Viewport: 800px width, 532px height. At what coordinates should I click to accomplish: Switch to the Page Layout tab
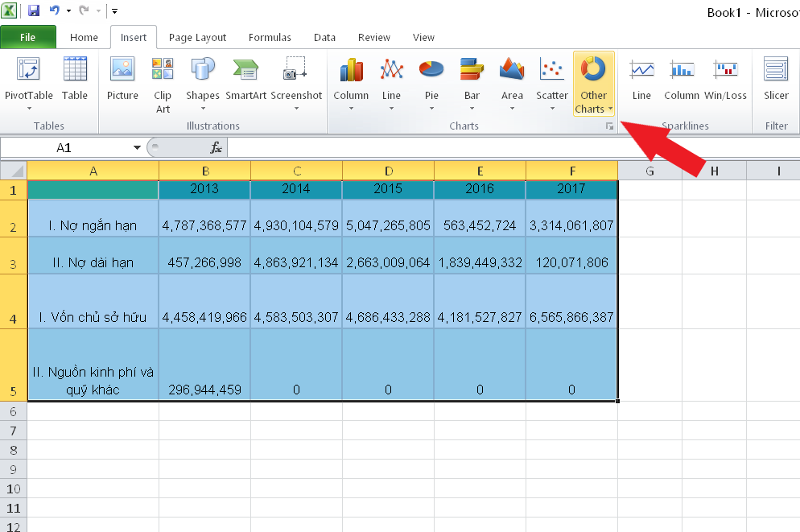point(197,37)
